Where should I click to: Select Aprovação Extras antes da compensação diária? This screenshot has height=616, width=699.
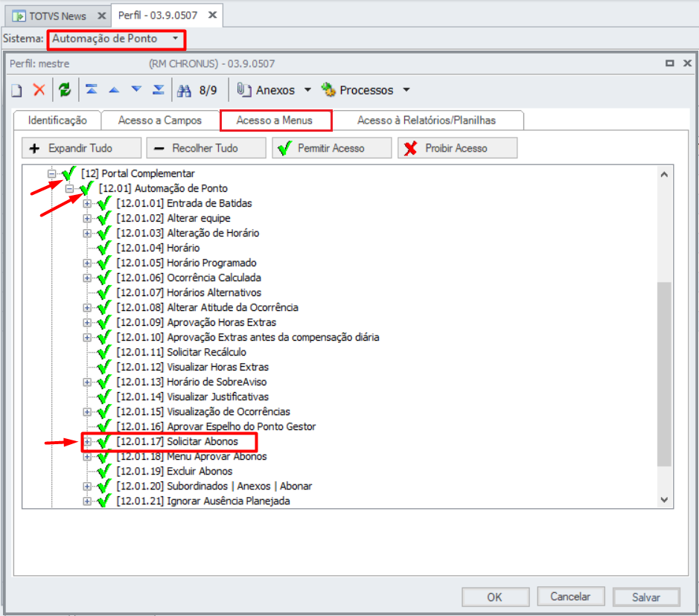click(248, 337)
